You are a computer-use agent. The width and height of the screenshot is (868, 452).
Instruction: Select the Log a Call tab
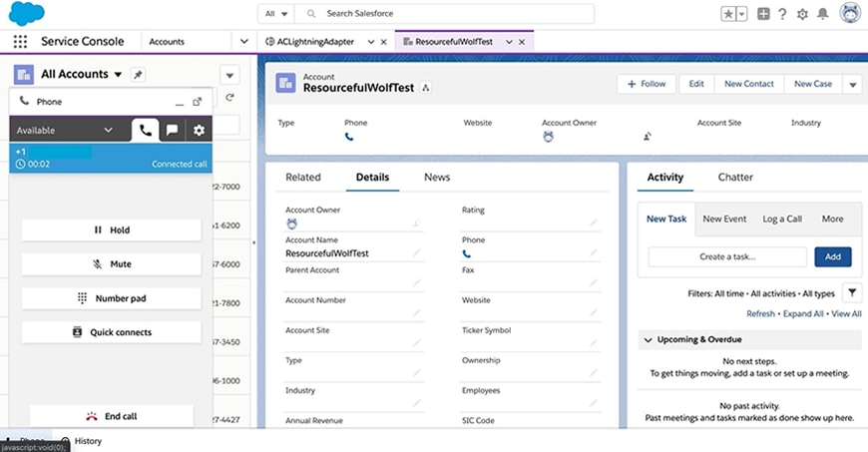point(782,219)
